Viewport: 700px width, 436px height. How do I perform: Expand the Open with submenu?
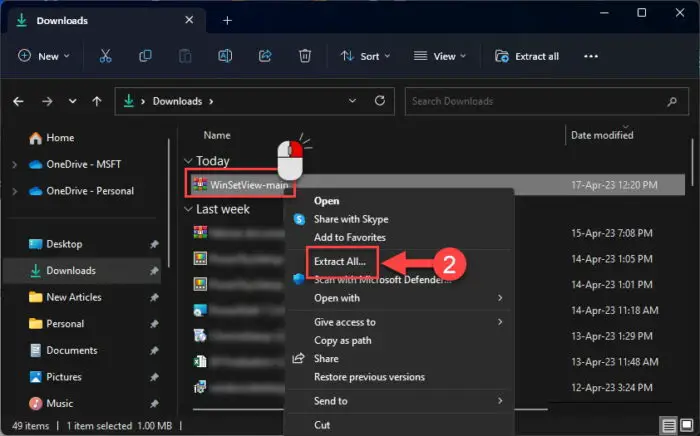(500, 298)
